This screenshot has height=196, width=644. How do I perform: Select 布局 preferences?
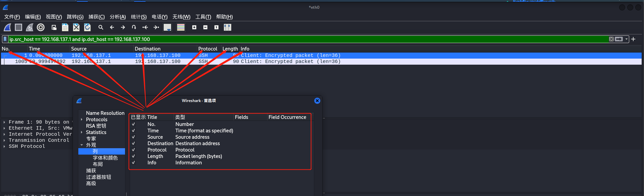click(x=98, y=164)
